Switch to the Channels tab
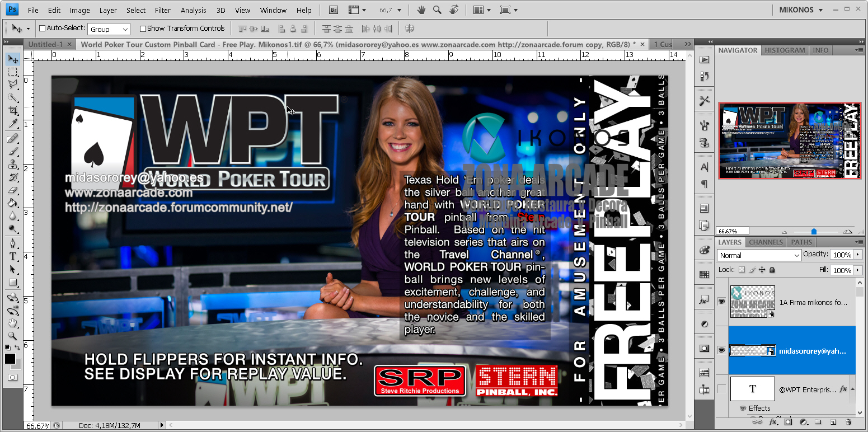Image resolution: width=868 pixels, height=432 pixels. click(766, 242)
